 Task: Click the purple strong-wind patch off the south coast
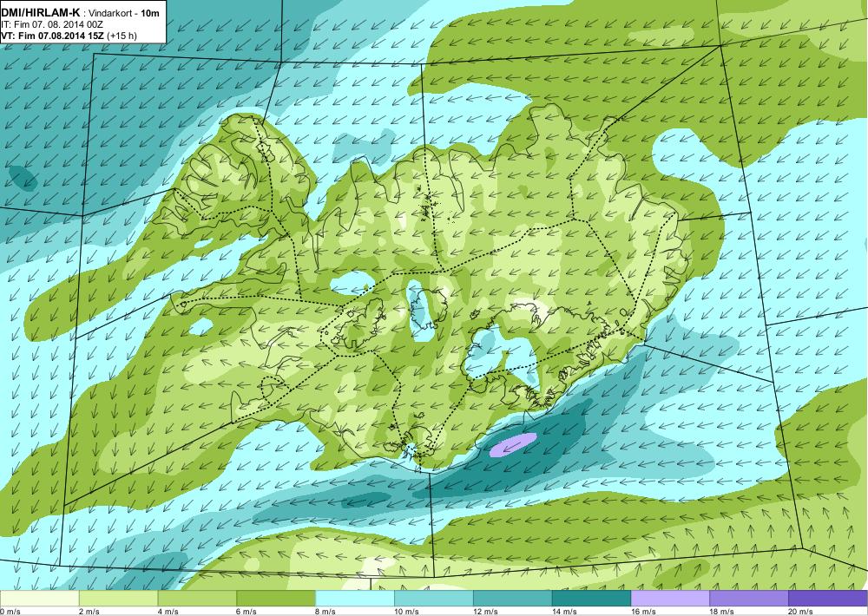513,444
